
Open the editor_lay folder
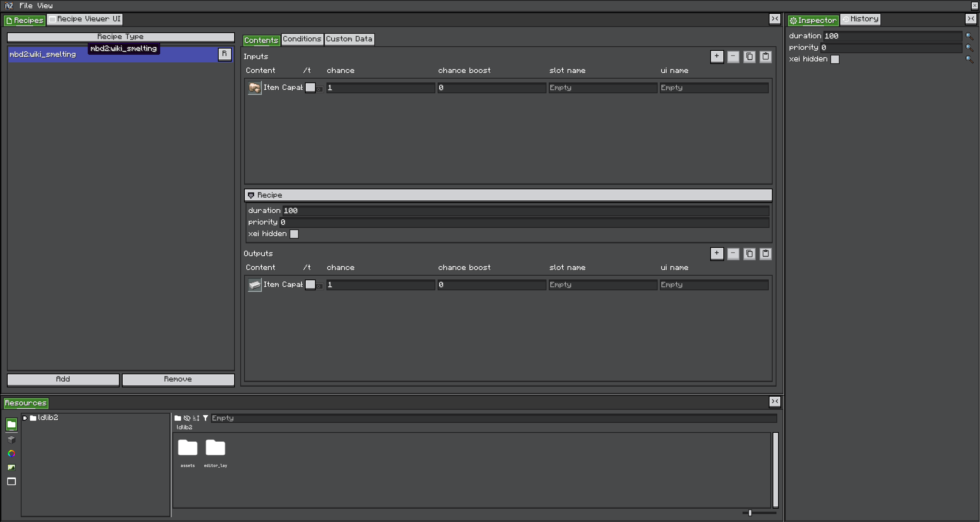tap(215, 453)
